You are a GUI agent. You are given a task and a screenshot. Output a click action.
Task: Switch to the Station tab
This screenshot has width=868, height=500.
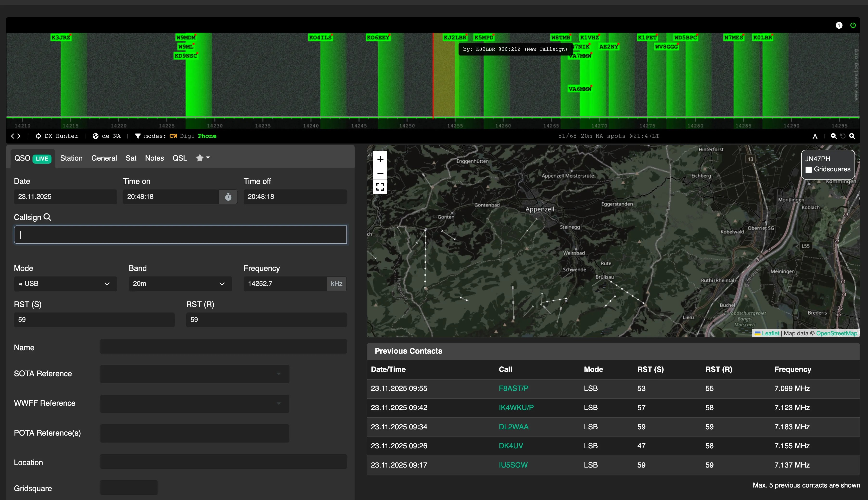pyautogui.click(x=71, y=158)
